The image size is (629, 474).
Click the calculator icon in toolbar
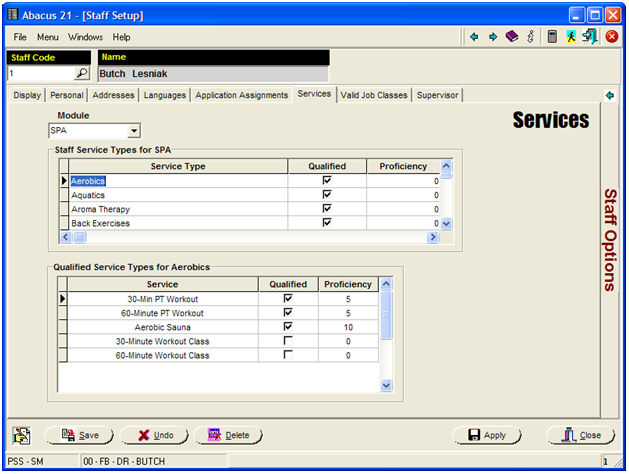(x=551, y=37)
